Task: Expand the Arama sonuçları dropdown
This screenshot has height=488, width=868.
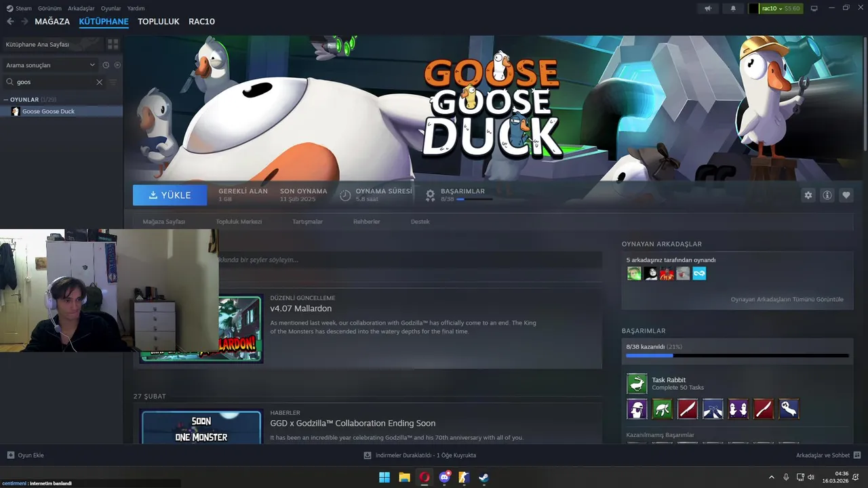Action: (x=50, y=65)
